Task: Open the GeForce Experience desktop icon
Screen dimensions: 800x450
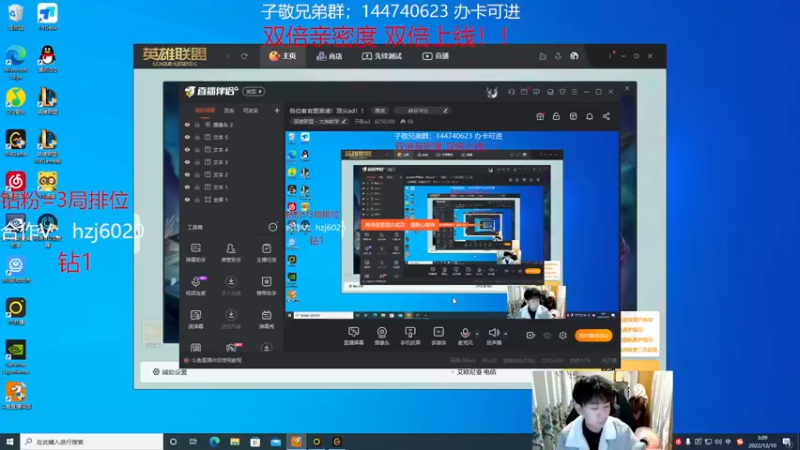Action: pyautogui.click(x=16, y=357)
